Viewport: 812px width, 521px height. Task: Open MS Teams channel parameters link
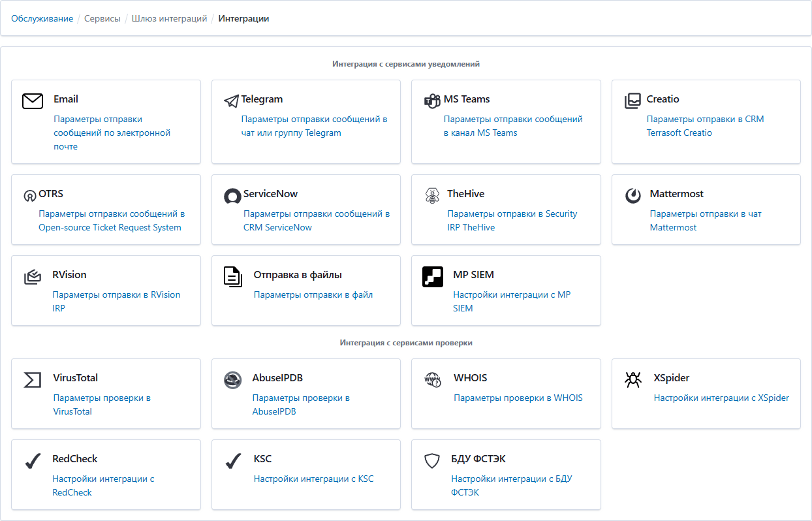click(x=513, y=126)
